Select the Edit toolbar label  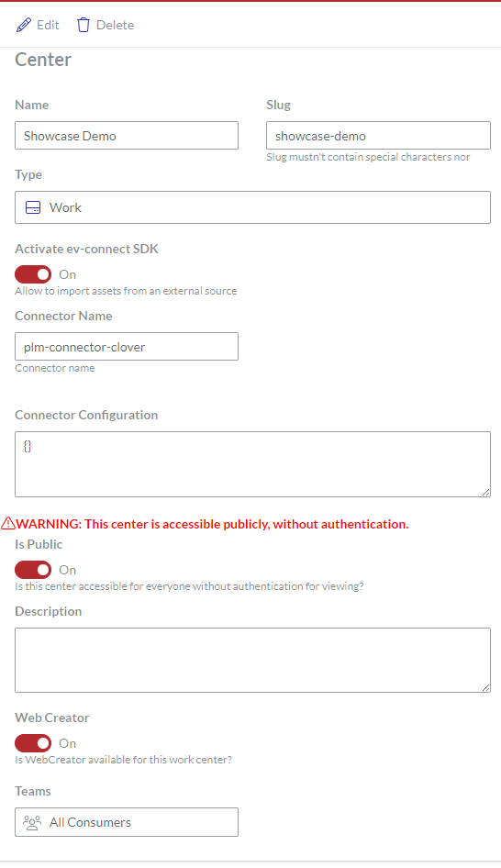48,25
